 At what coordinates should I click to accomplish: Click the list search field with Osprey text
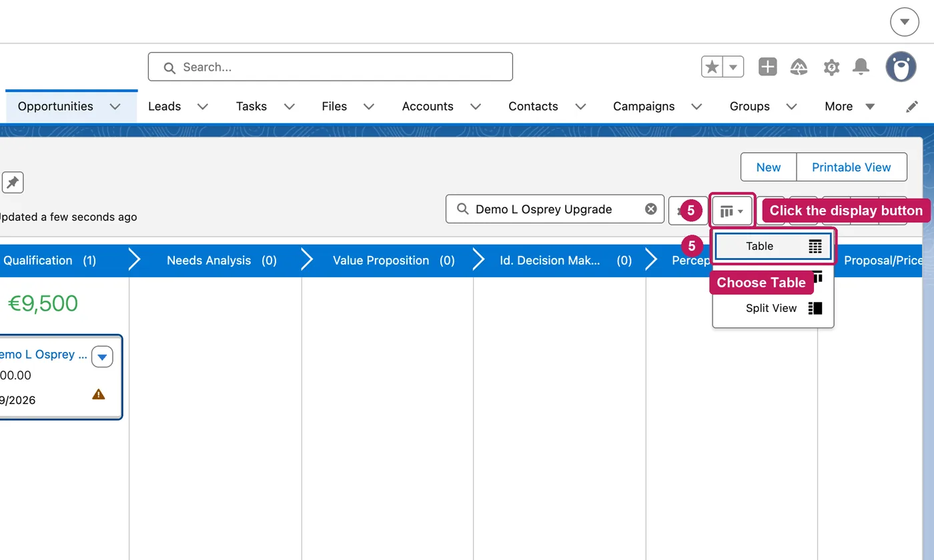point(555,209)
